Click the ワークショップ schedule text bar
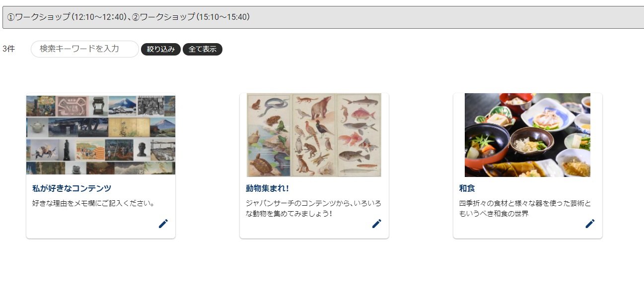644x289 pixels. tap(323, 17)
